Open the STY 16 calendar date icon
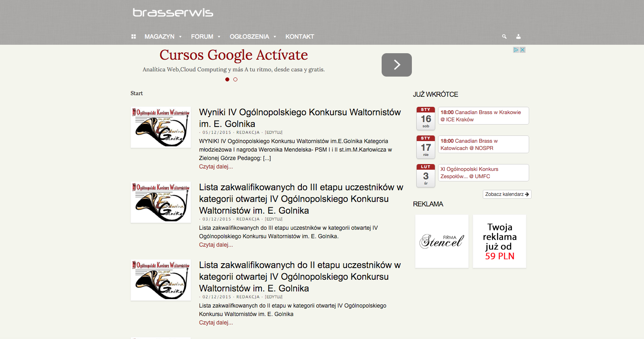This screenshot has width=644, height=339. click(426, 118)
